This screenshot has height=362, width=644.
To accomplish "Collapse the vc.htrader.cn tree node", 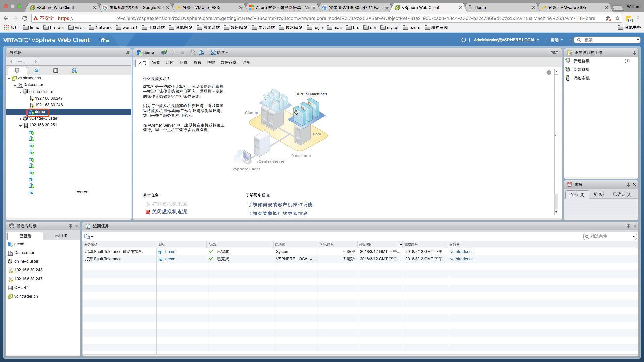I will pyautogui.click(x=9, y=79).
